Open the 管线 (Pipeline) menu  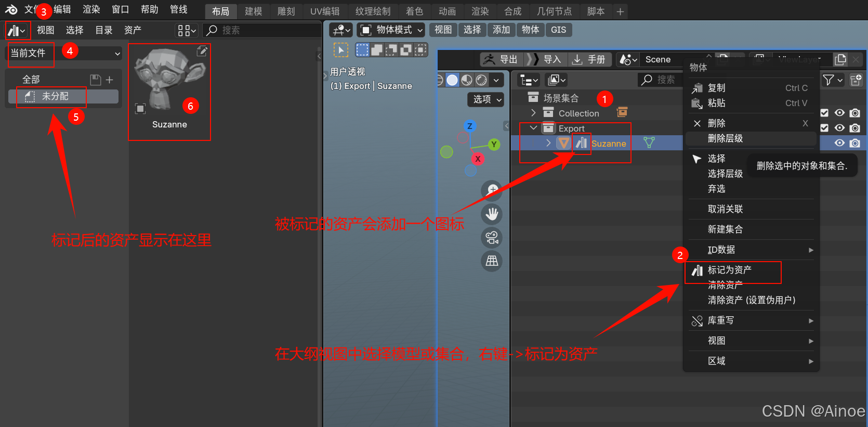[179, 9]
